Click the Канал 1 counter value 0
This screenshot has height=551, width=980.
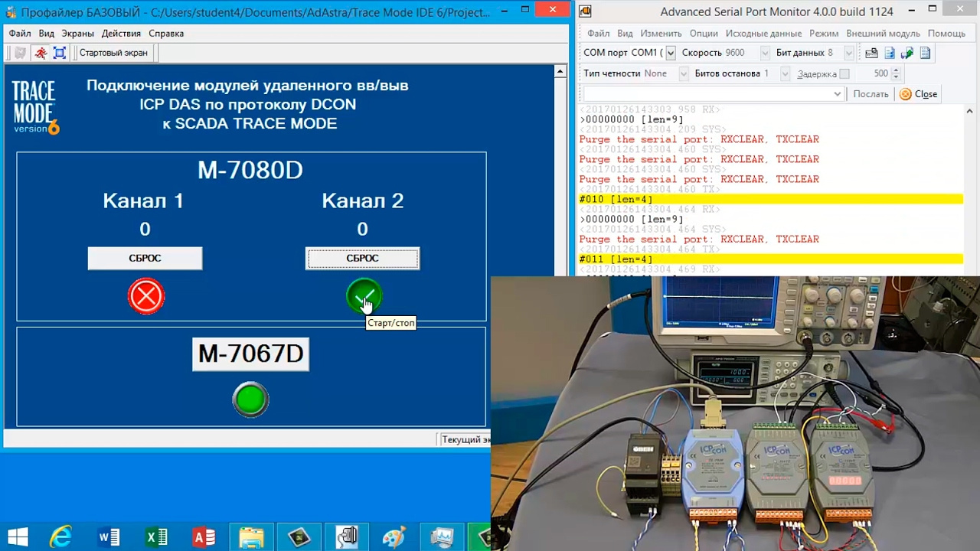click(145, 229)
